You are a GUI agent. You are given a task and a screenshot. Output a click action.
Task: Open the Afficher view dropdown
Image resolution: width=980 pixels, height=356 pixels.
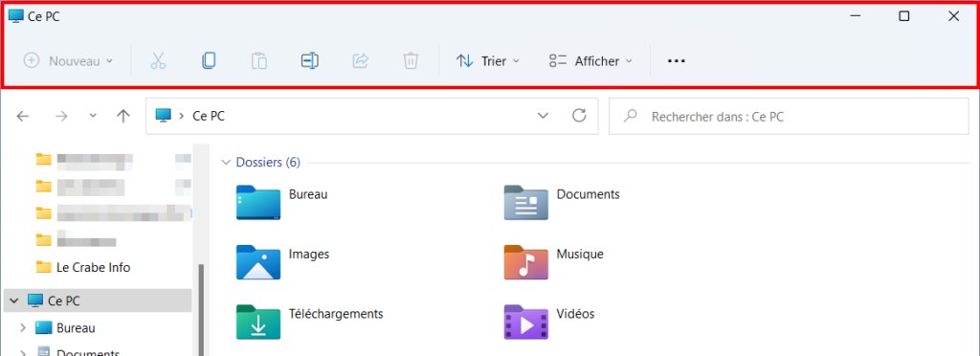[x=591, y=60]
